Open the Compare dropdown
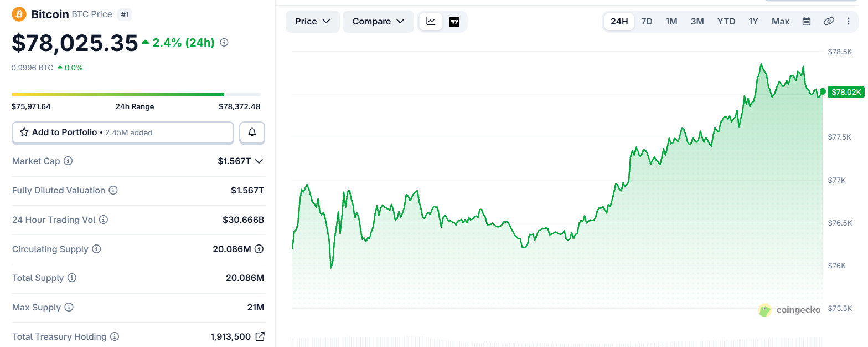Image resolution: width=868 pixels, height=347 pixels. point(378,22)
